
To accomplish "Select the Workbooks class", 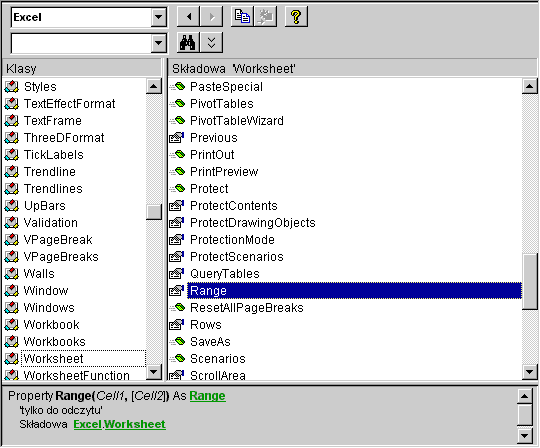I will pyautogui.click(x=54, y=342).
